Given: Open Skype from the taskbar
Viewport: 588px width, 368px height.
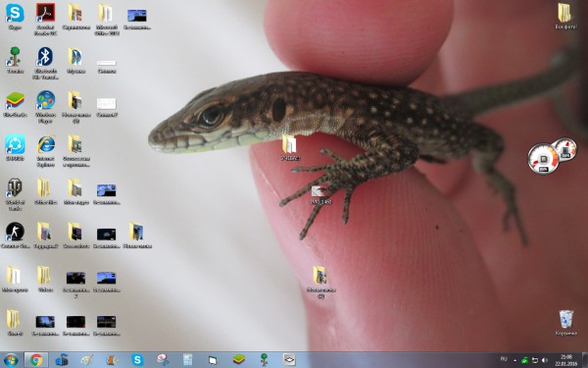Looking at the screenshot, I should coord(137,360).
